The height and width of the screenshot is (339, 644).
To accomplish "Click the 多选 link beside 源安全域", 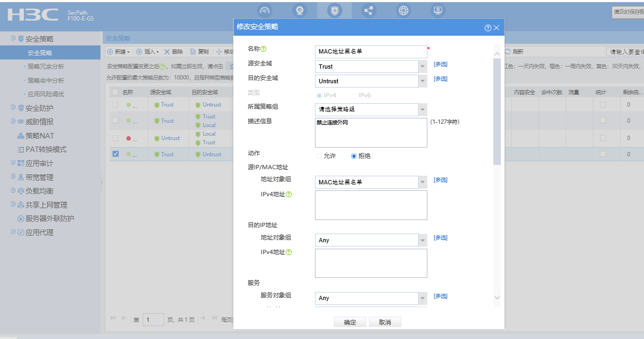I will [441, 64].
